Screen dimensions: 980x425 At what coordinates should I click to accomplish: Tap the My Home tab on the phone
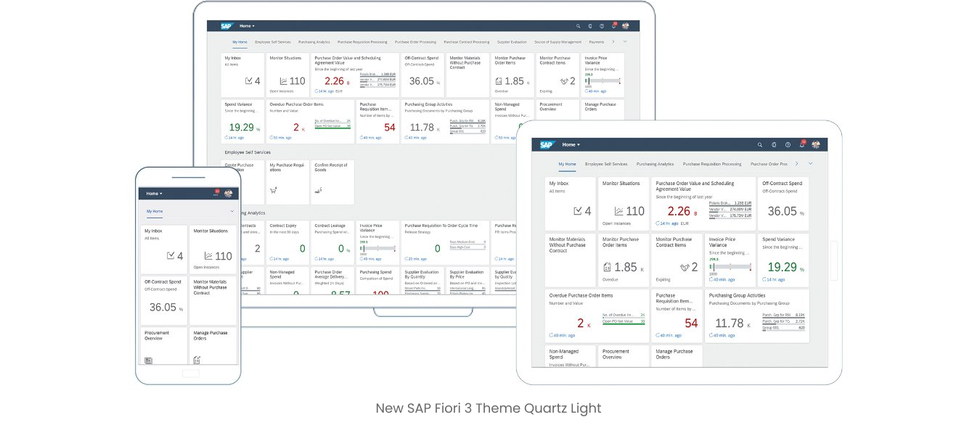pos(155,211)
